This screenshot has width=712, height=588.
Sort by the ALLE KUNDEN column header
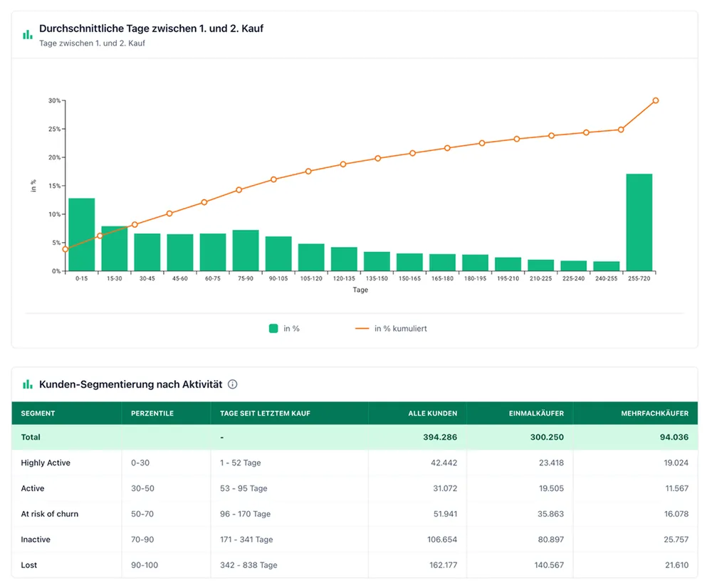(x=433, y=413)
